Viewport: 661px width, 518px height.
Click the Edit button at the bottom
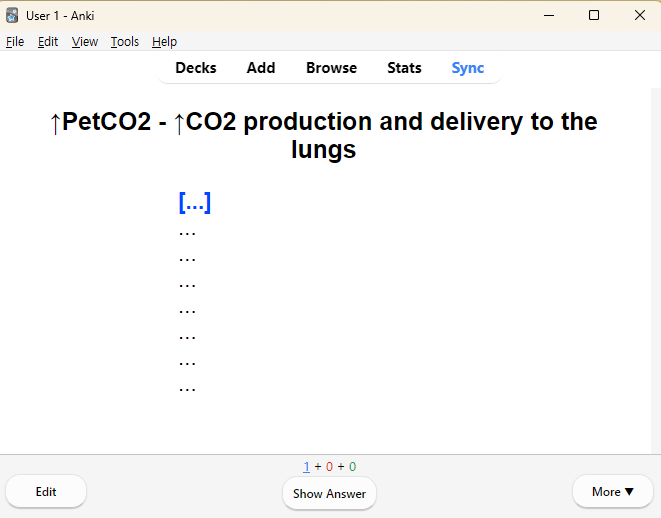pos(46,492)
